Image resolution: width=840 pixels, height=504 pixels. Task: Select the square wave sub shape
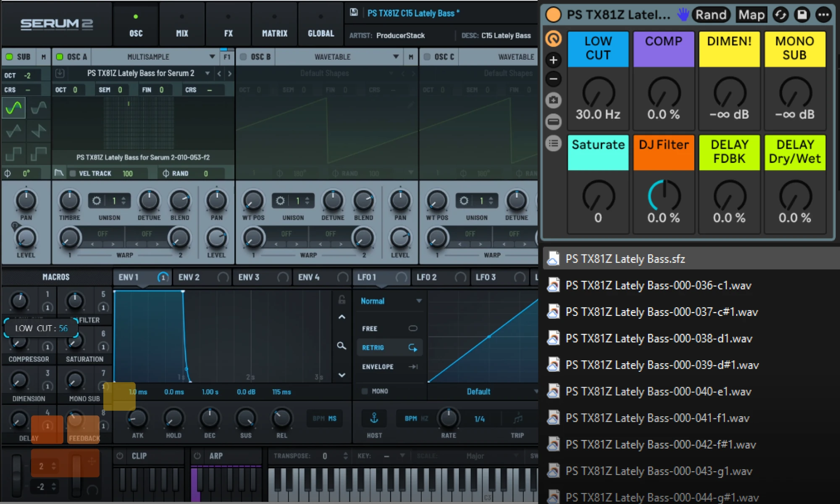click(14, 154)
